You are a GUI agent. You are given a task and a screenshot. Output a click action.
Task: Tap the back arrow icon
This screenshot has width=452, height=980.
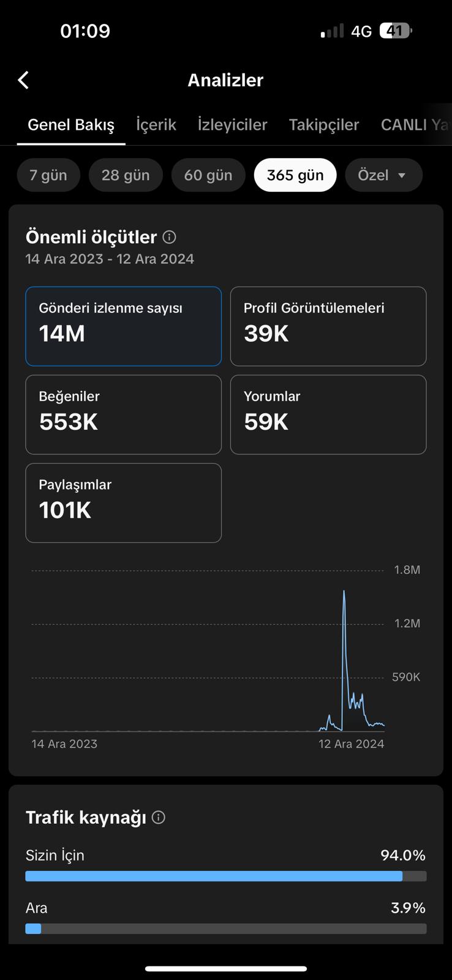click(23, 80)
